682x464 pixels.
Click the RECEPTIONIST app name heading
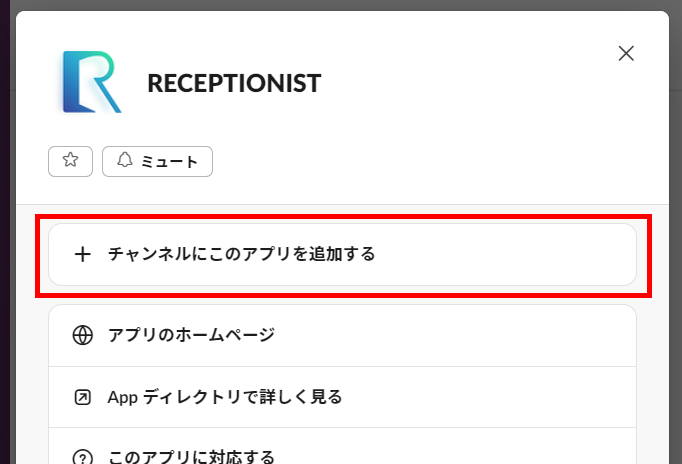click(234, 83)
